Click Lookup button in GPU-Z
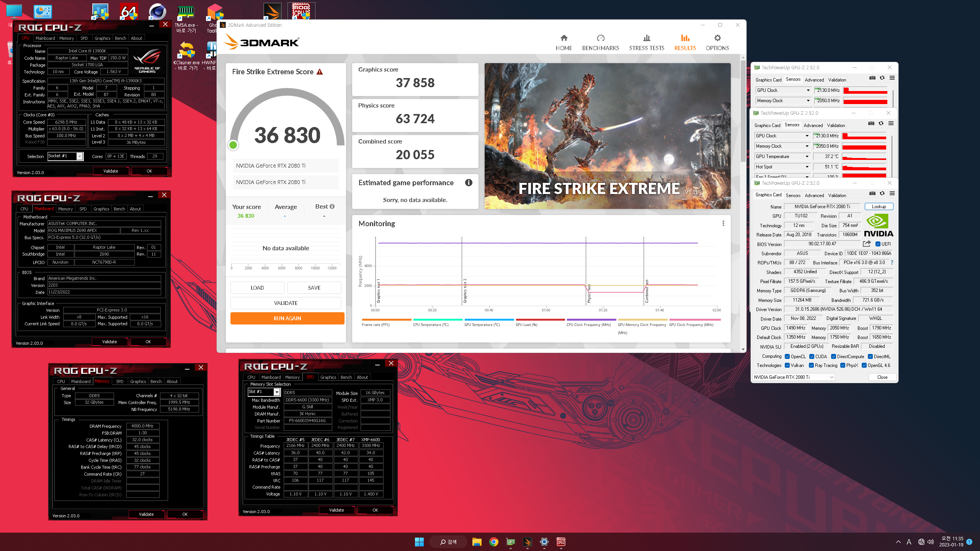The image size is (980, 551). tap(879, 207)
